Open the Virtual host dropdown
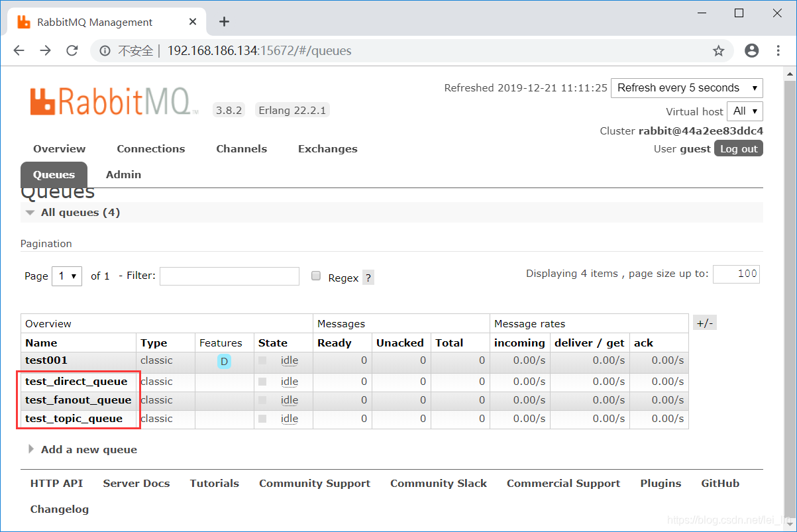Screen dimensions: 797x532 [745, 111]
